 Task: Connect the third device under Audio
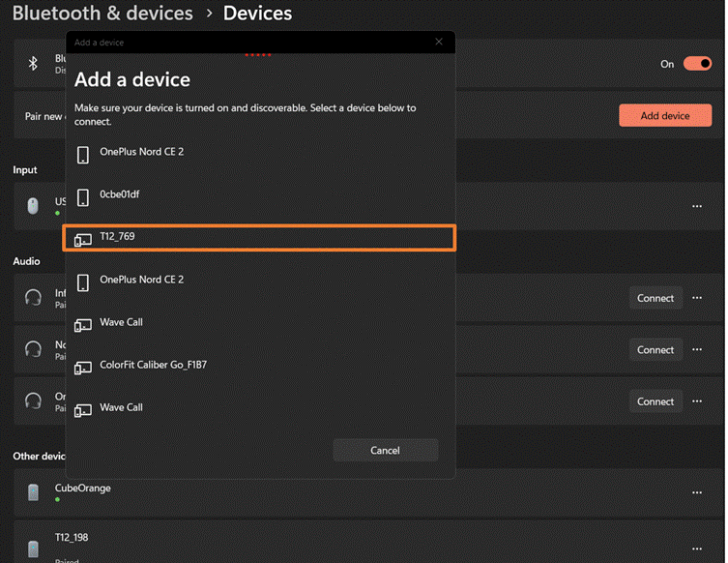point(655,401)
